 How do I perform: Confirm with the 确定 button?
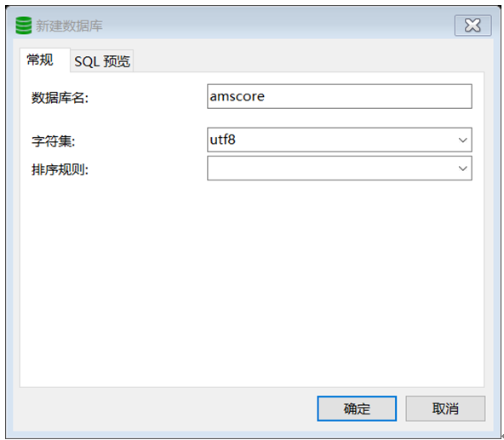tap(357, 409)
